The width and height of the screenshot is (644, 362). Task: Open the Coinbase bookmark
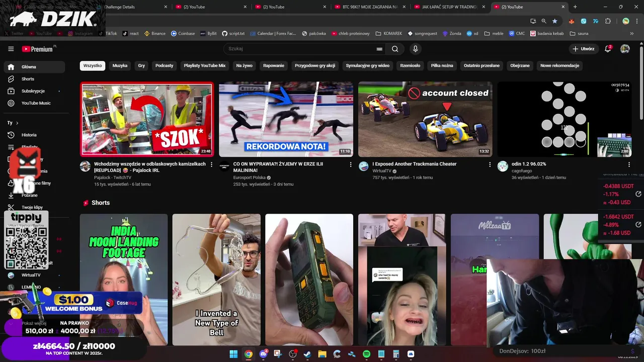(183, 34)
